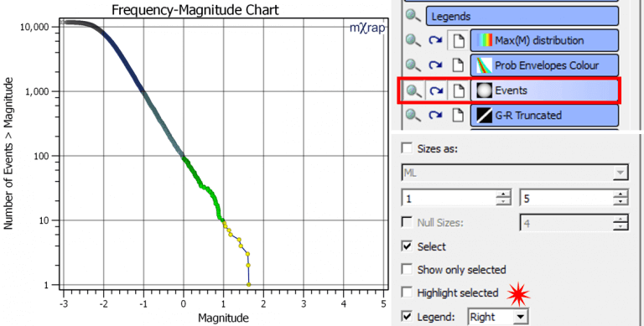Enable the Sizes as checkbox
Image resolution: width=644 pixels, height=326 pixels.
point(407,147)
